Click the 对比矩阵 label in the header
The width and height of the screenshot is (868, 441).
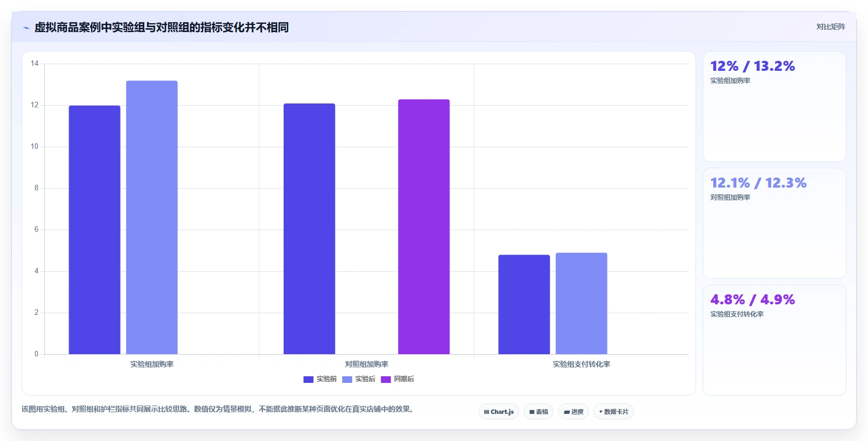(x=830, y=27)
